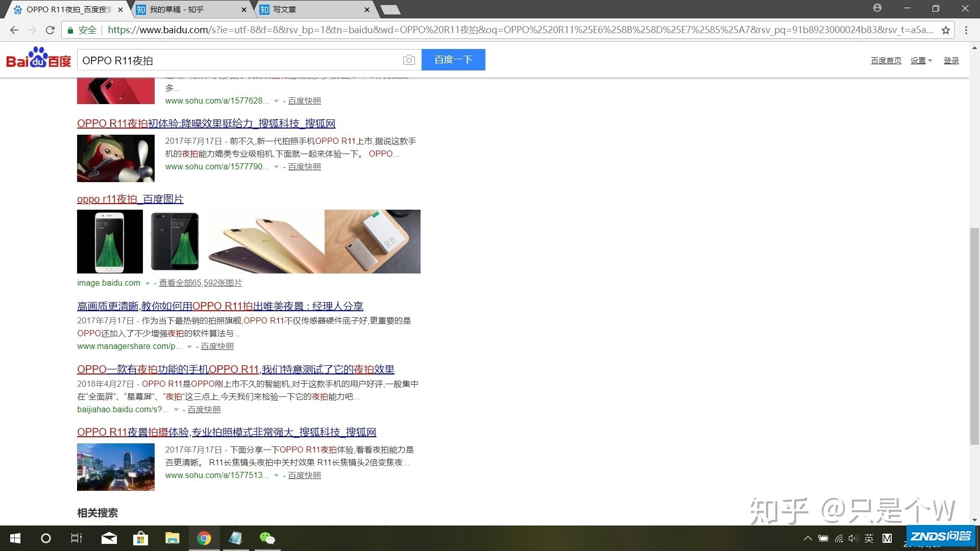
Task: Expand arrow next to www.sohu.com/a/1577790
Action: (x=276, y=167)
